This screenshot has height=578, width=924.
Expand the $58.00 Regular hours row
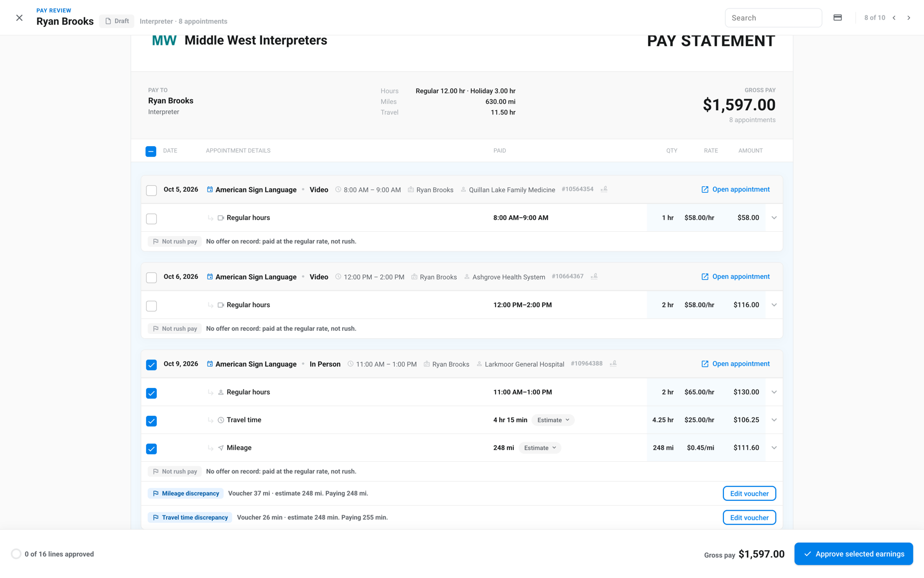point(774,218)
